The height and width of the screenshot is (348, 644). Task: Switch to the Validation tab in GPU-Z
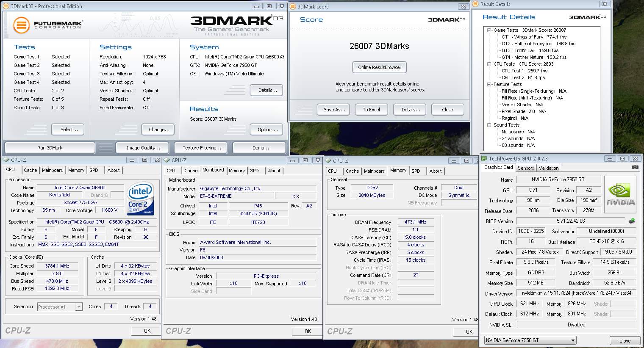[x=549, y=168]
